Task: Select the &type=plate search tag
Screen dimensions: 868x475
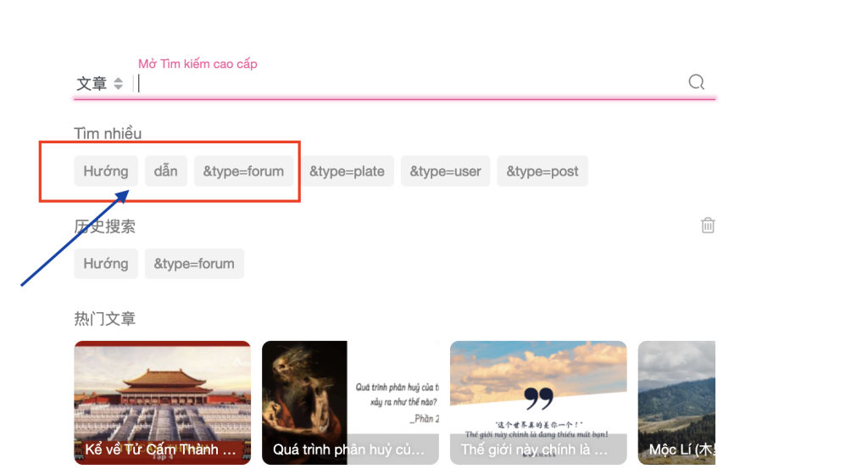Action: (347, 171)
